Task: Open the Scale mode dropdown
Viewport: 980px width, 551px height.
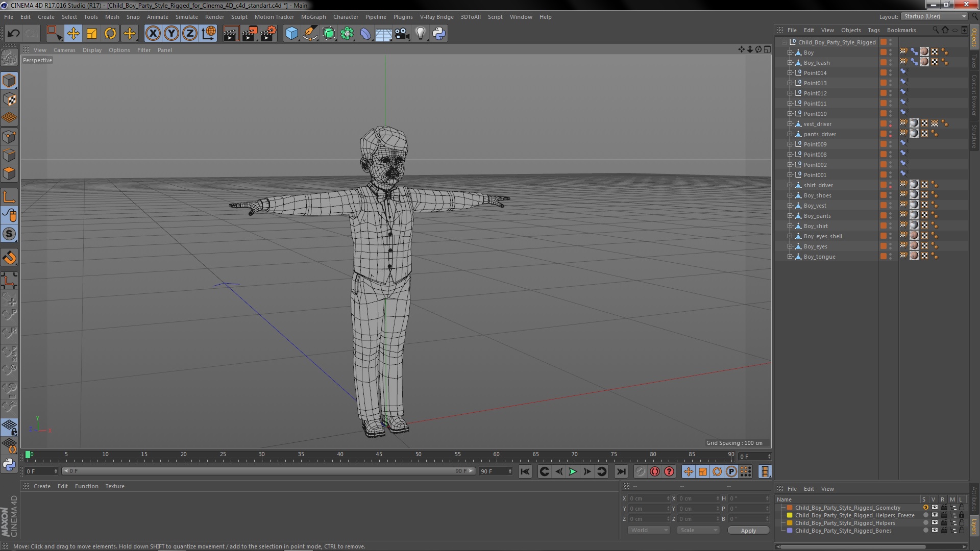Action: [698, 530]
